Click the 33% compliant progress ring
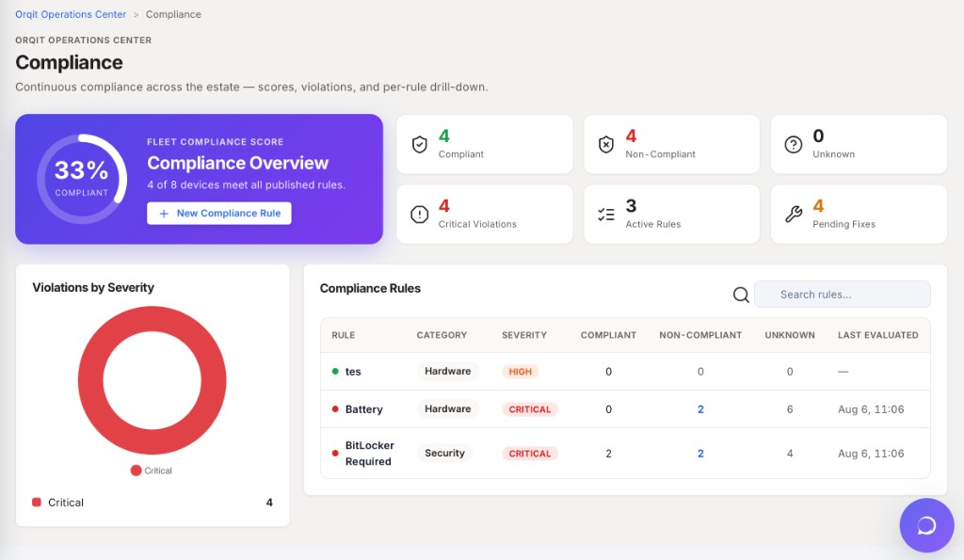 tap(82, 179)
